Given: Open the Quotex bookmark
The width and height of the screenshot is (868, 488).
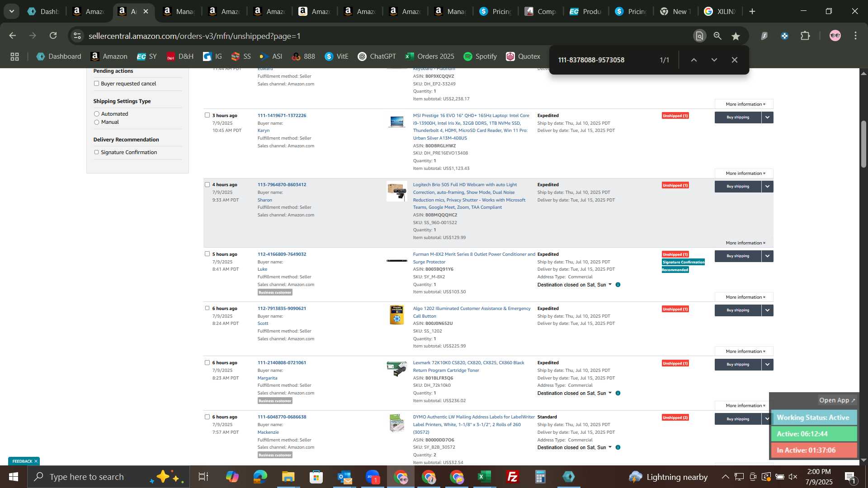Looking at the screenshot, I should tap(523, 56).
